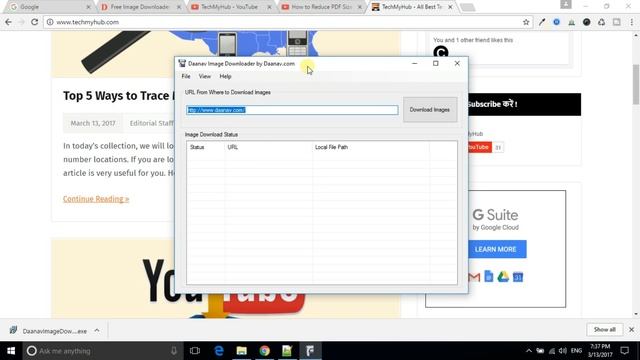Open the Help menu in Daanav Image Downloader
Image resolution: width=640 pixels, height=360 pixels.
pyautogui.click(x=225, y=76)
